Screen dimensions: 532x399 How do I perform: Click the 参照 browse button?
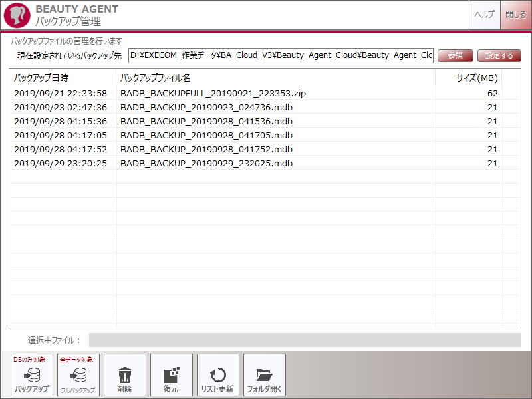point(456,55)
